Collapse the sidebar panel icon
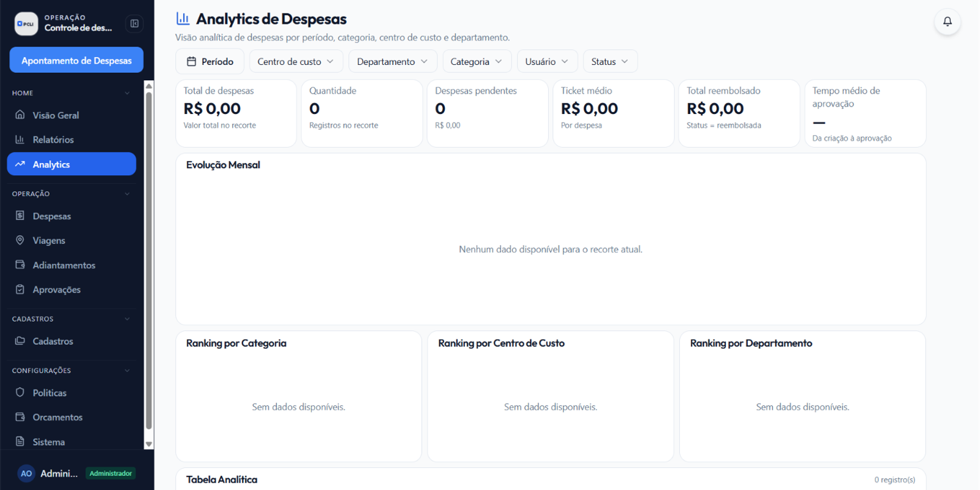980x490 pixels. 134,23
